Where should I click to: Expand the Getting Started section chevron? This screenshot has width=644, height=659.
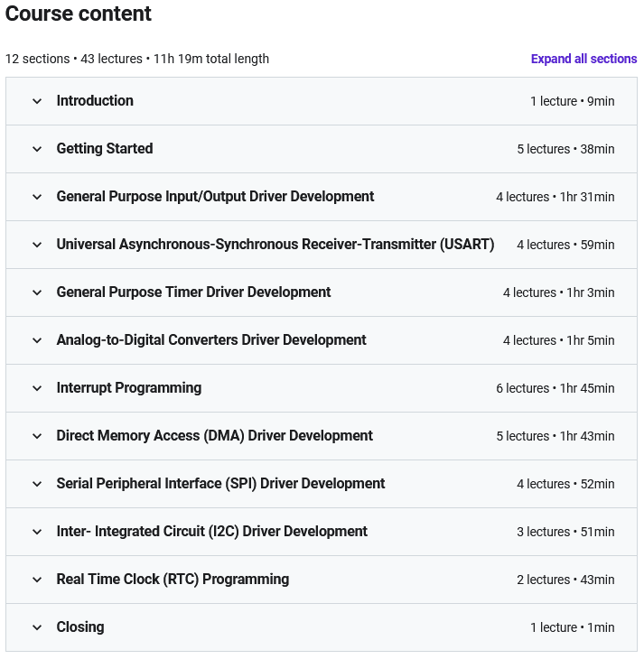coord(37,149)
